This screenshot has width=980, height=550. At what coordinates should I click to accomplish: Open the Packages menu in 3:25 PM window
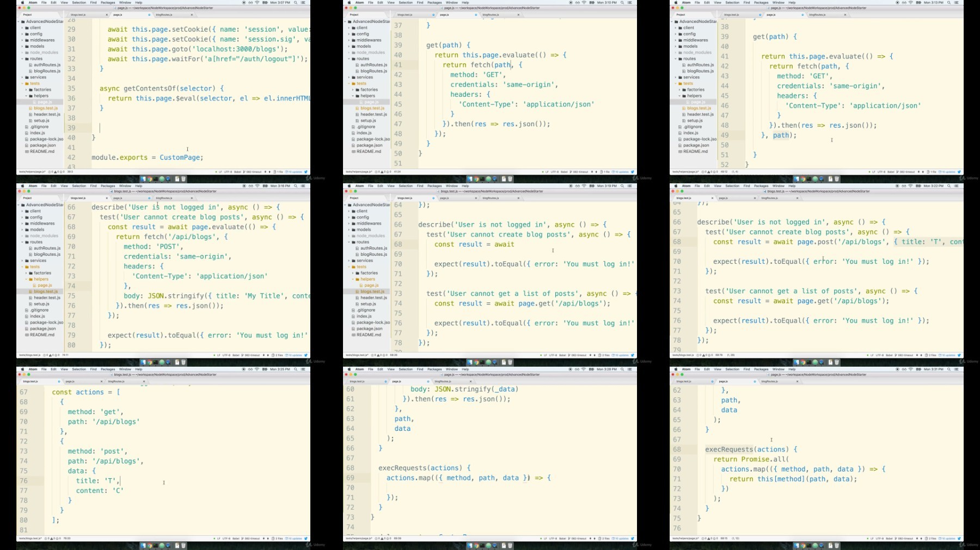point(108,369)
